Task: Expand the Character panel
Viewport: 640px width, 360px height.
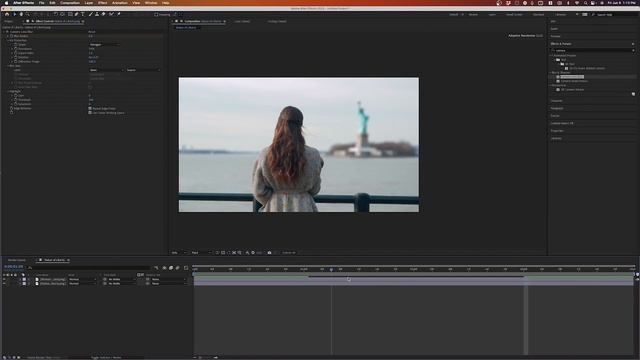Action: 556,101
